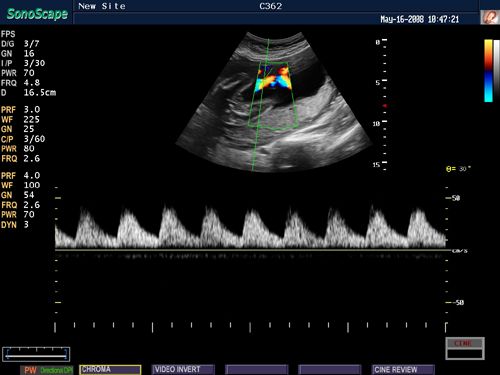Select the Directional CPI mode label

point(56,370)
